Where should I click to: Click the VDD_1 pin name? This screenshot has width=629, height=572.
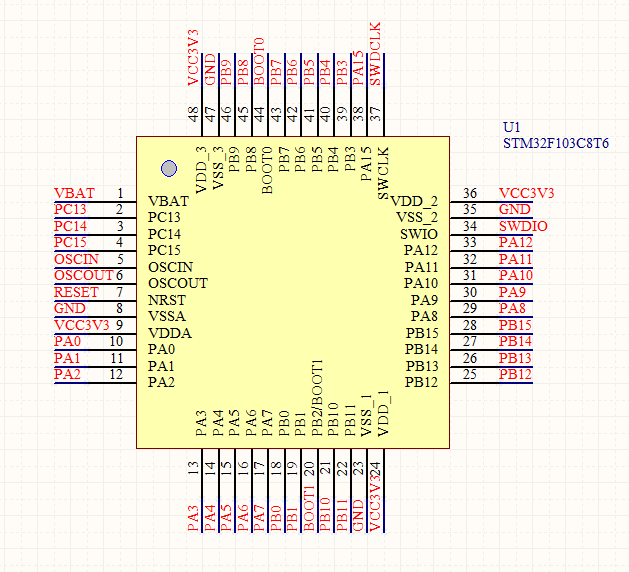point(383,413)
